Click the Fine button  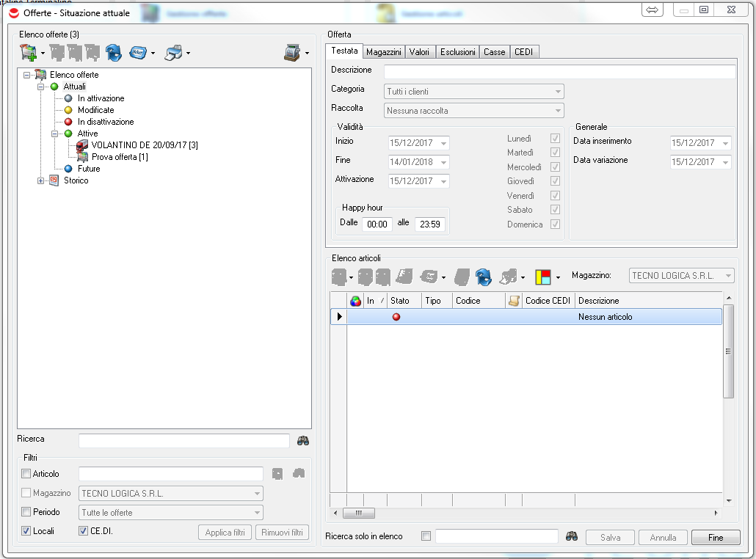[716, 537]
